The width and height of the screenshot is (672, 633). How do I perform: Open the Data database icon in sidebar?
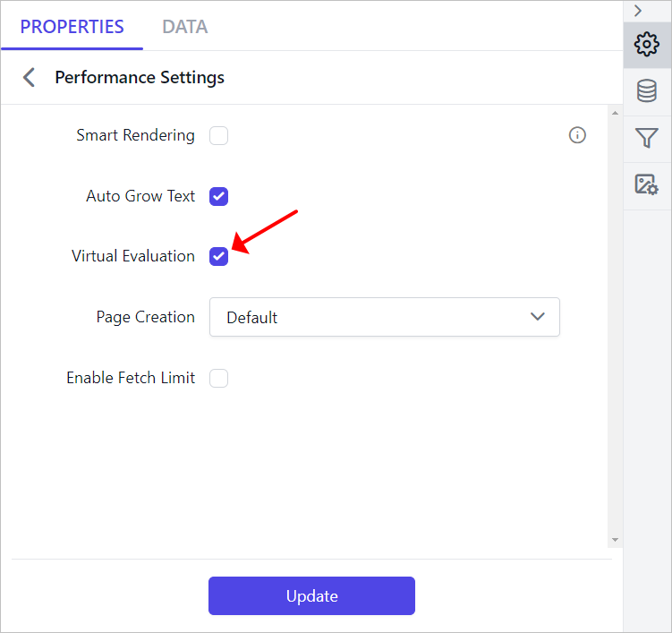[x=647, y=91]
